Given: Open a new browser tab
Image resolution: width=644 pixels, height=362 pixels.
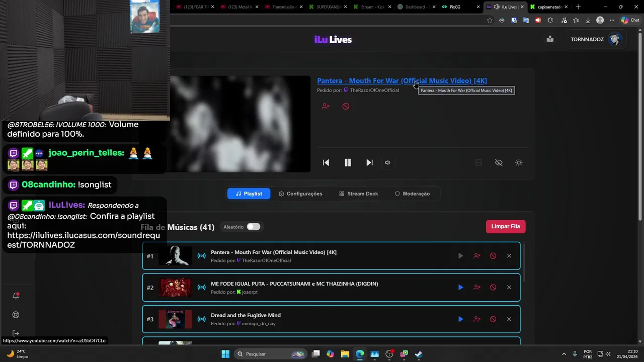Looking at the screenshot, I should click(578, 7).
